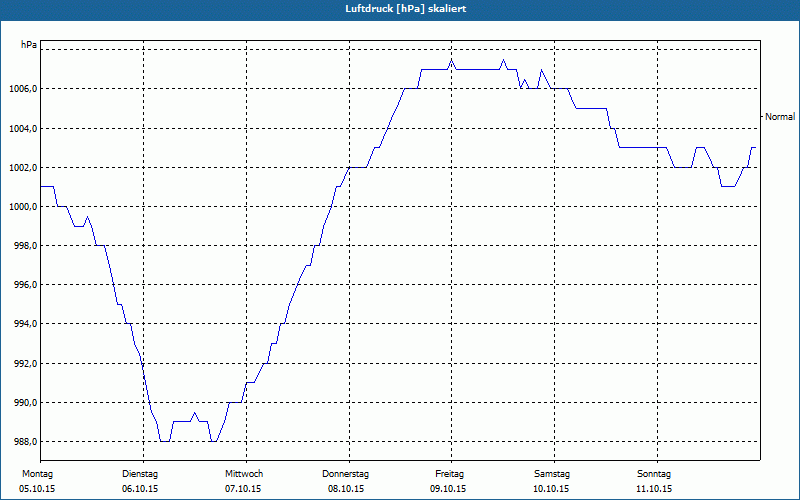
Task: Click the 'Montag' day label
Action: 37,474
